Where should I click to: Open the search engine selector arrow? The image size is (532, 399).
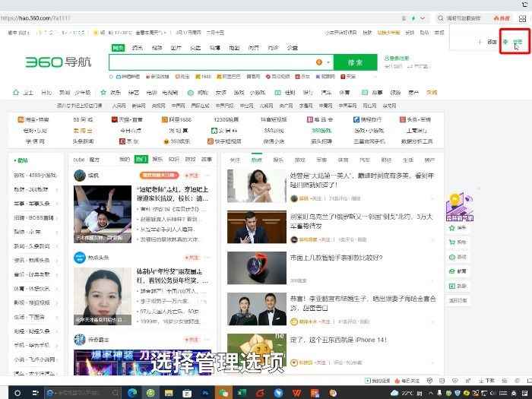coord(328,62)
